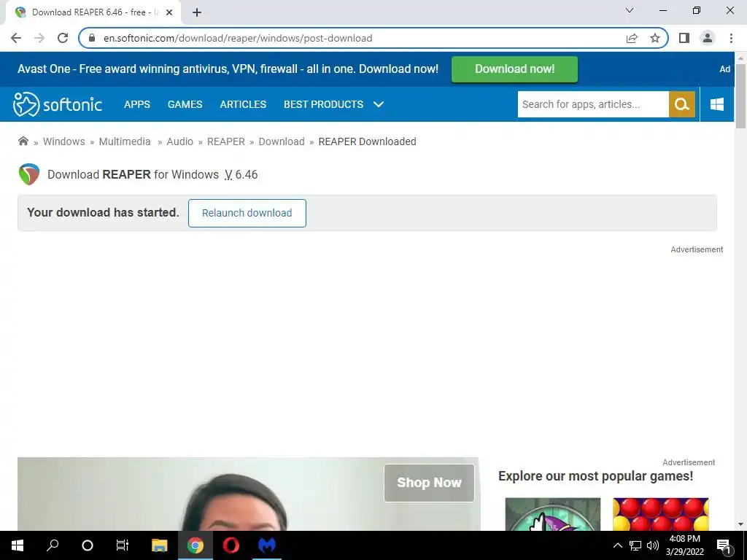Click the Audio breadcrumb link
This screenshot has width=747, height=560.
click(179, 141)
